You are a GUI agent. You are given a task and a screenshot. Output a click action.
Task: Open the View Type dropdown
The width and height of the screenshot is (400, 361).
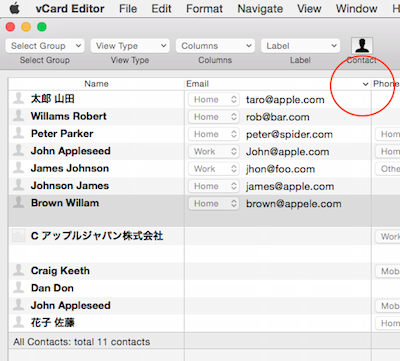130,46
